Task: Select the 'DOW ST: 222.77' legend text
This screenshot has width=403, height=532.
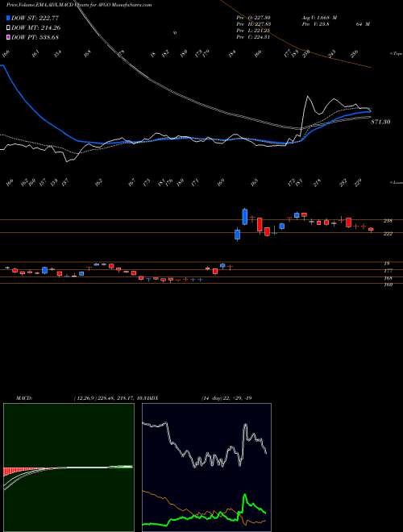Action: pyautogui.click(x=35, y=18)
